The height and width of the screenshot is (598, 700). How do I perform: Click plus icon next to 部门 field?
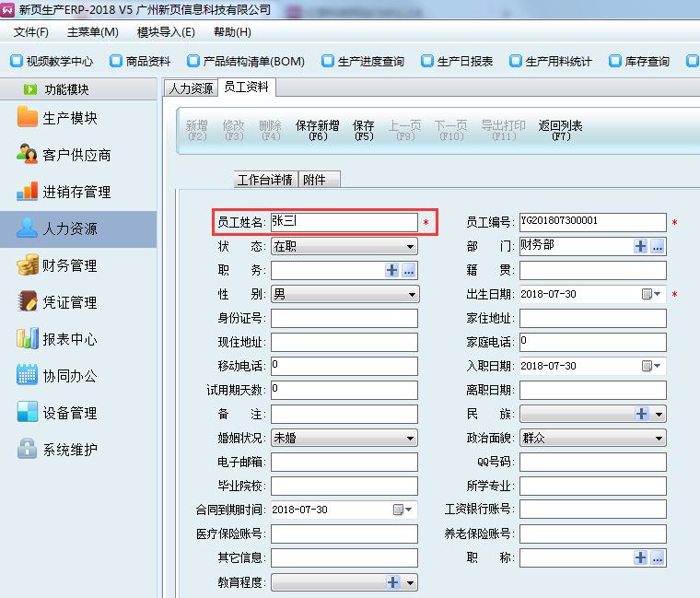(641, 246)
